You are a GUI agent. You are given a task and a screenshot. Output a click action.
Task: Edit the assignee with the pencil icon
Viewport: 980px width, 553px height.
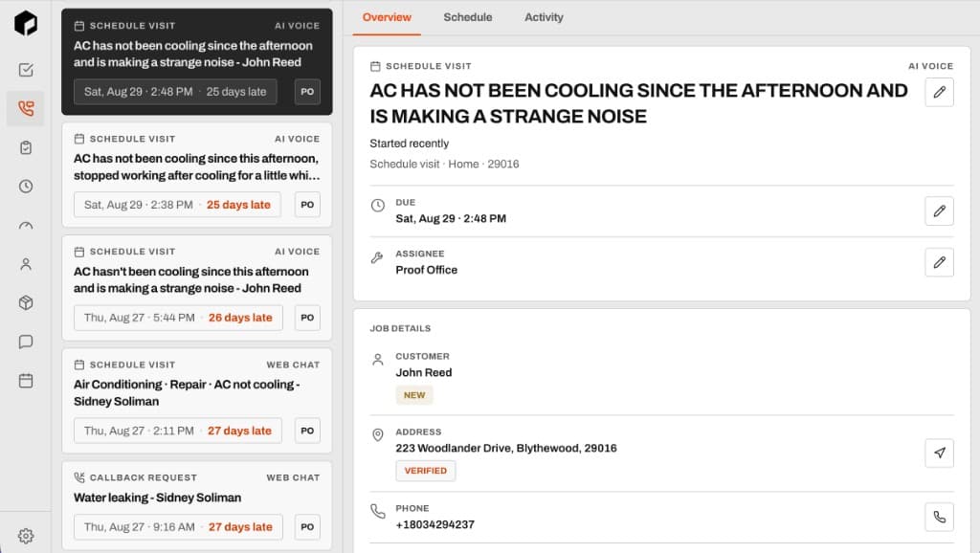939,262
